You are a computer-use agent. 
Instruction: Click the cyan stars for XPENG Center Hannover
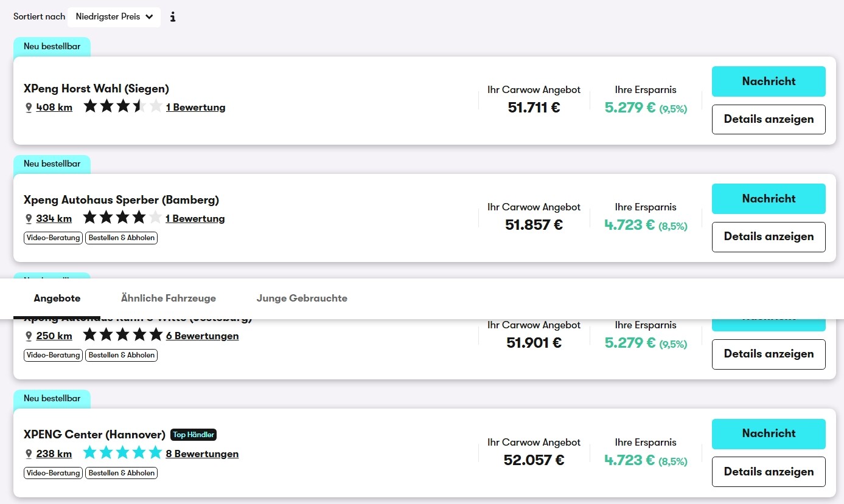123,453
